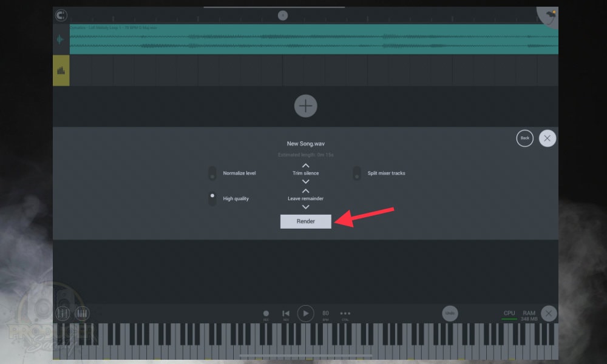Click the Leave remainder option label

click(305, 198)
